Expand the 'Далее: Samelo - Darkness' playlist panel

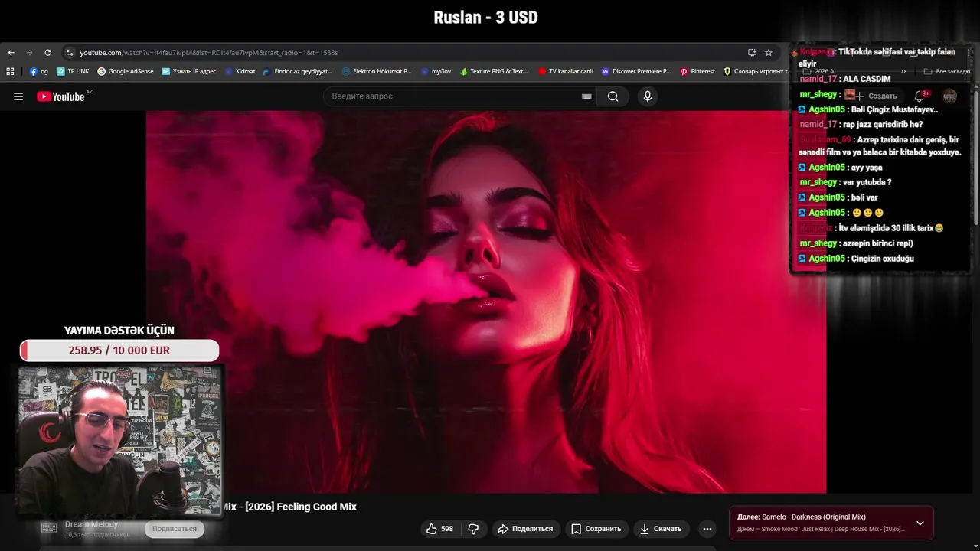tap(920, 523)
